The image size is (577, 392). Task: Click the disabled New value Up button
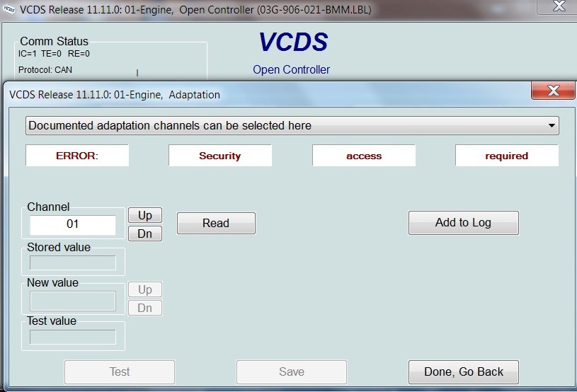(145, 289)
